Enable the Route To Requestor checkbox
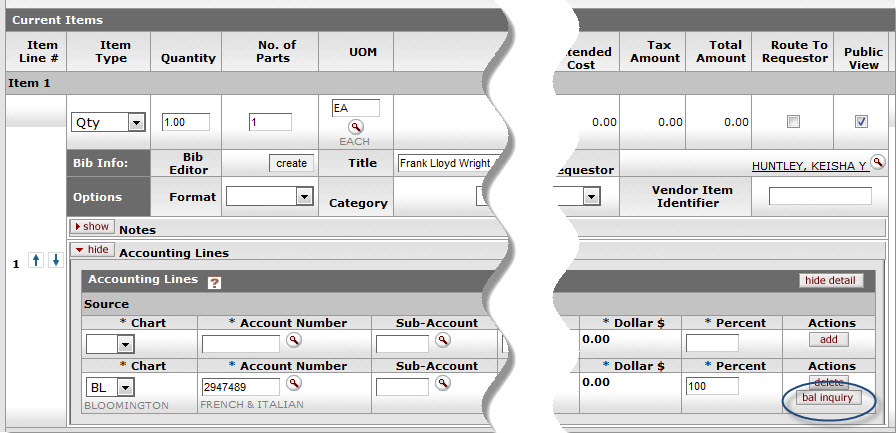 (793, 122)
